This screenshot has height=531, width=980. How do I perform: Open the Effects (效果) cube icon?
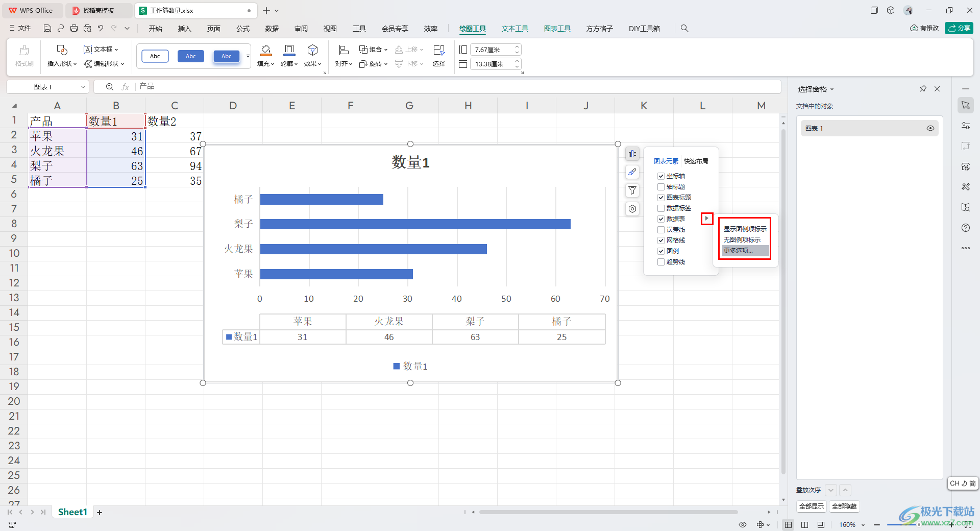(312, 50)
